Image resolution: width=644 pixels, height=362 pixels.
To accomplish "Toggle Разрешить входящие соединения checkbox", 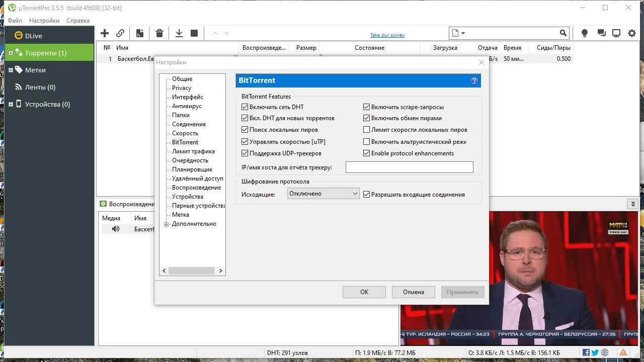I will pyautogui.click(x=367, y=195).
